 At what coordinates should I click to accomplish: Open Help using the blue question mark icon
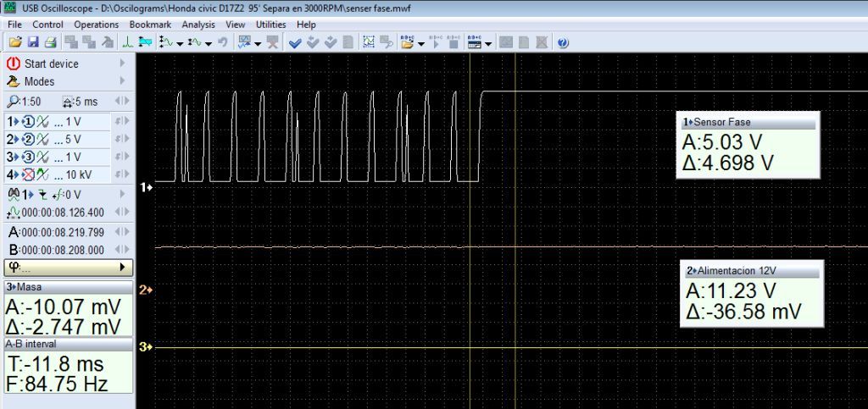pyautogui.click(x=563, y=41)
